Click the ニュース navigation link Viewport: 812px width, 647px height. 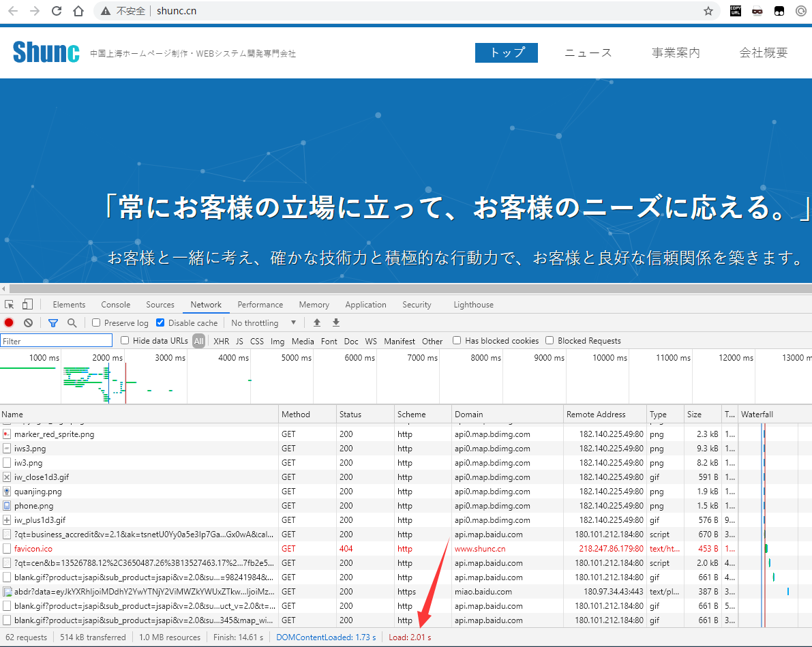coord(588,52)
